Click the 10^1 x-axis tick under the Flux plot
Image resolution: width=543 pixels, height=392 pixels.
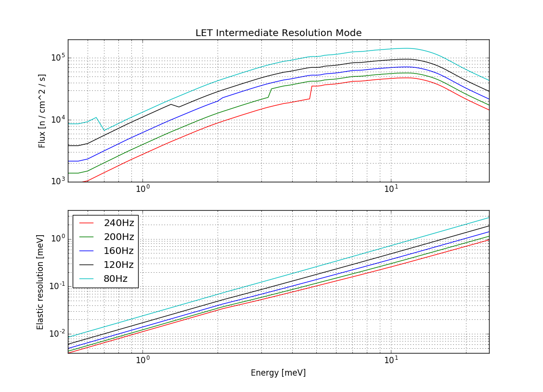click(391, 189)
